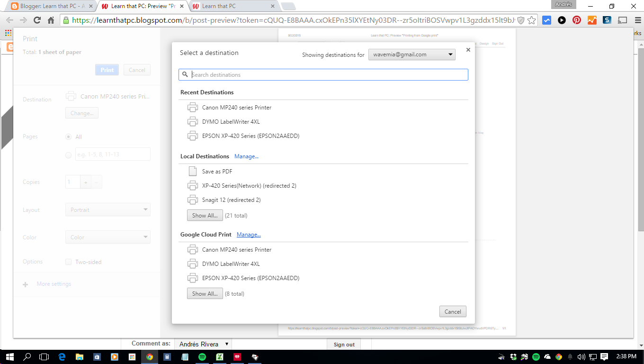Close the Blogger: Learn that PC tab
The image size is (644, 364).
click(x=91, y=7)
